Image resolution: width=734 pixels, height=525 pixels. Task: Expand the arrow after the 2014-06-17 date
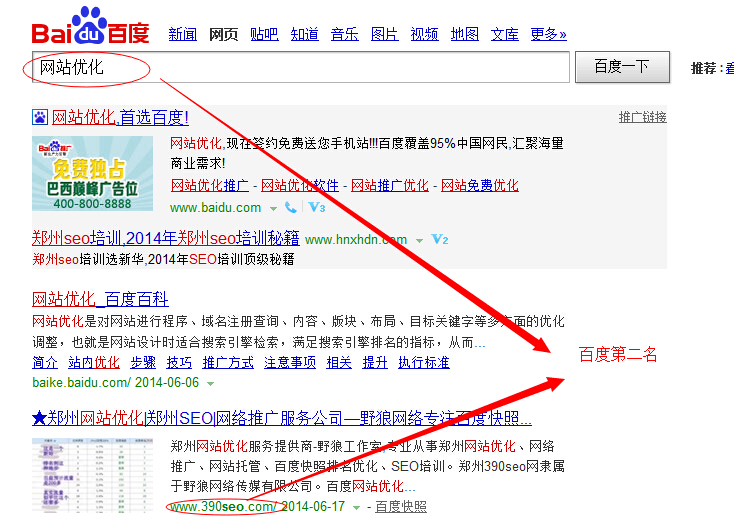[357, 508]
